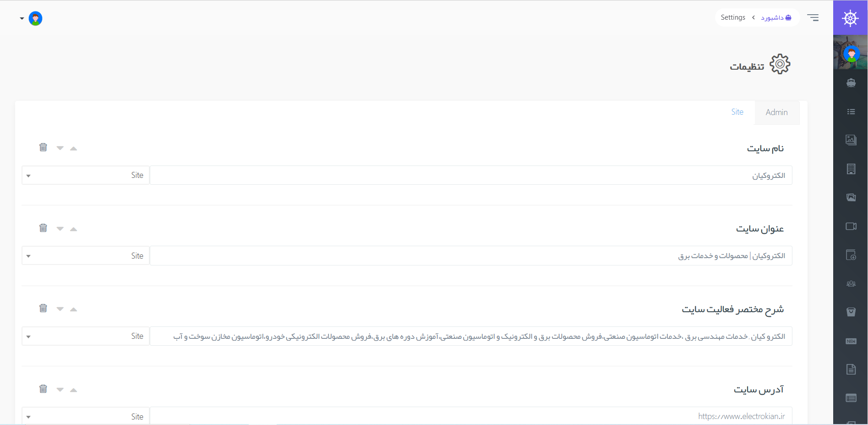Move نام سایت setting down
The width and height of the screenshot is (868, 425).
tap(60, 148)
